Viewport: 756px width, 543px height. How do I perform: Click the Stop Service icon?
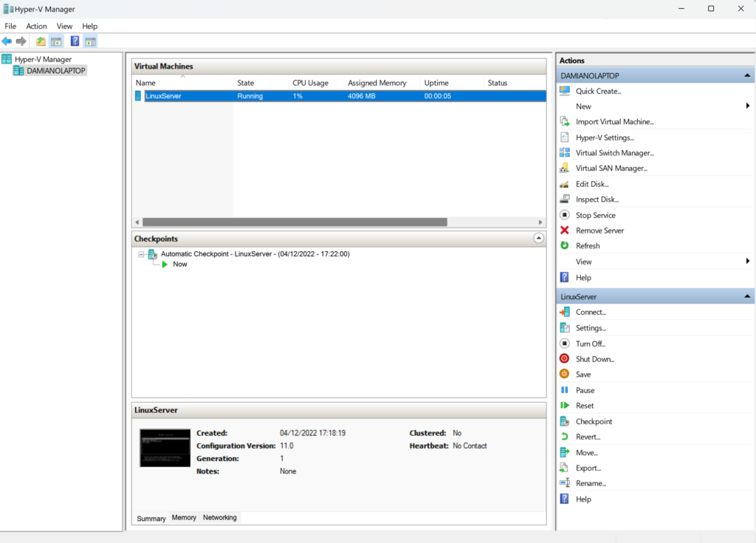(x=565, y=215)
